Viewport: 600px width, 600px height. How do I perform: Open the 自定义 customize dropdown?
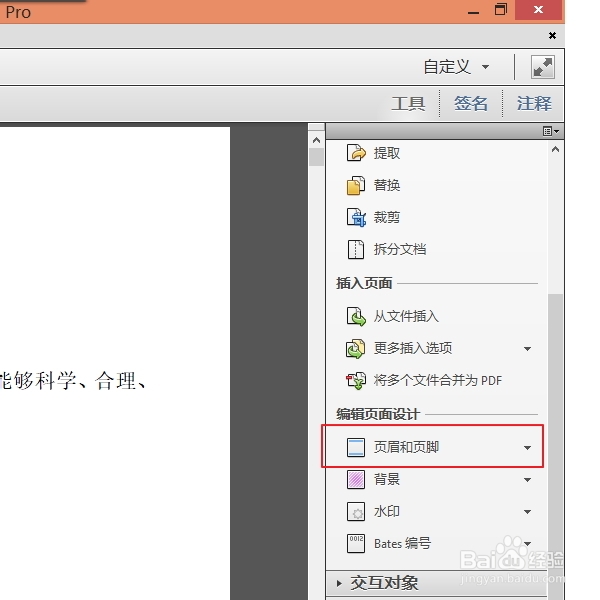click(456, 67)
